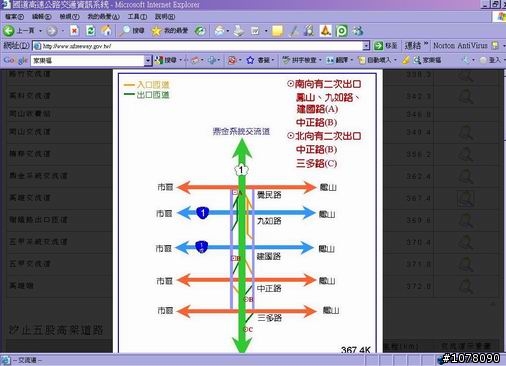This screenshot has height=366, width=506.
Task: Open the Mail envelope icon
Action: (219, 31)
